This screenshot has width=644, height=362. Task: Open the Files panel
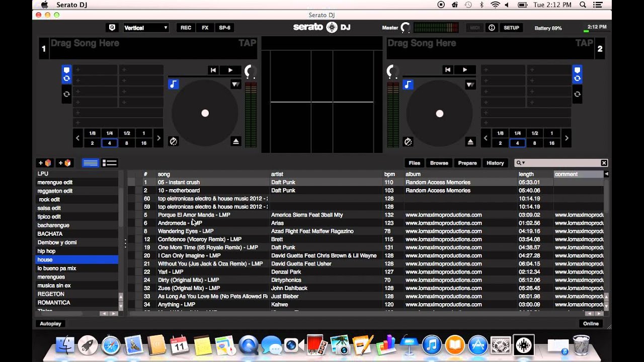(415, 163)
